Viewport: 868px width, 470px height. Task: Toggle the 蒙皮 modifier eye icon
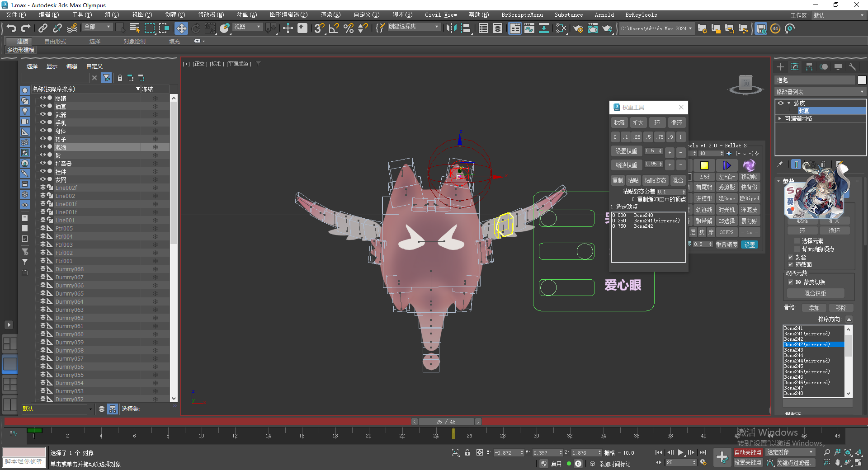pos(781,103)
